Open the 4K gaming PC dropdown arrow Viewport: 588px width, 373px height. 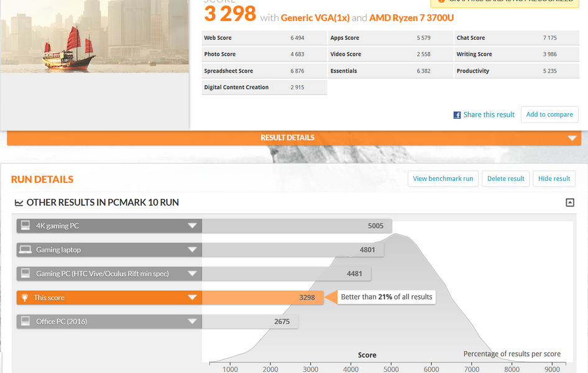(193, 226)
